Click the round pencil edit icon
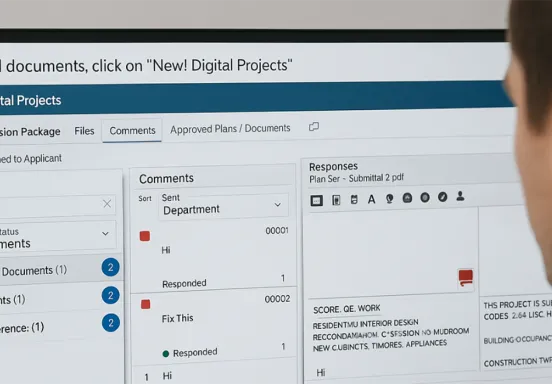Viewport: 552px width, 384px height. coord(443,197)
